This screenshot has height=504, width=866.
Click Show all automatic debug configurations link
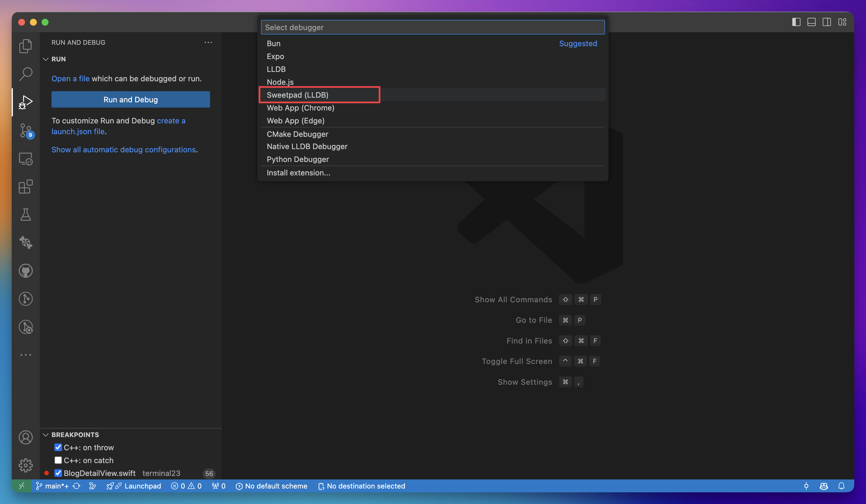[123, 150]
